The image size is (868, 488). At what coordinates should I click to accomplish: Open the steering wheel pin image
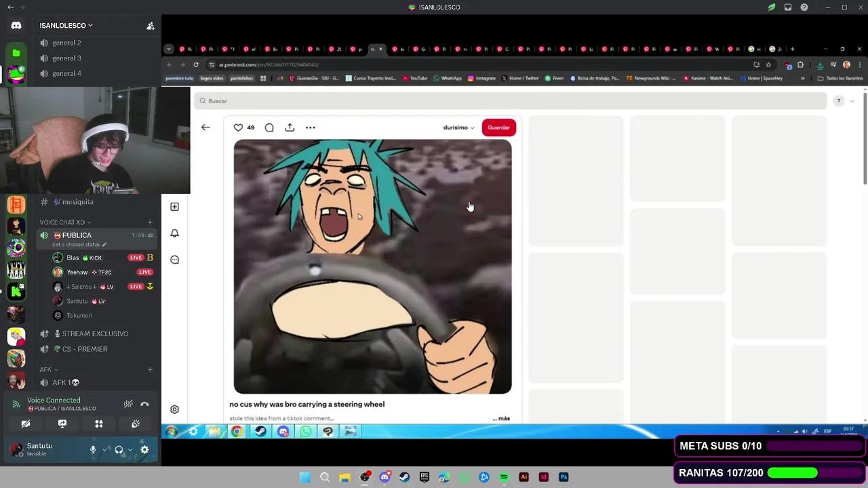(372, 266)
